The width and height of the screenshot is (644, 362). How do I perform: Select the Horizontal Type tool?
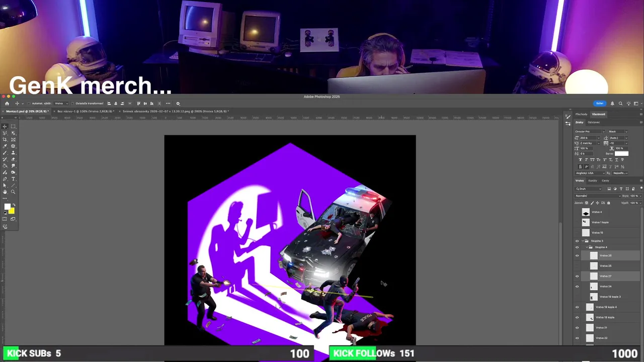click(x=13, y=178)
